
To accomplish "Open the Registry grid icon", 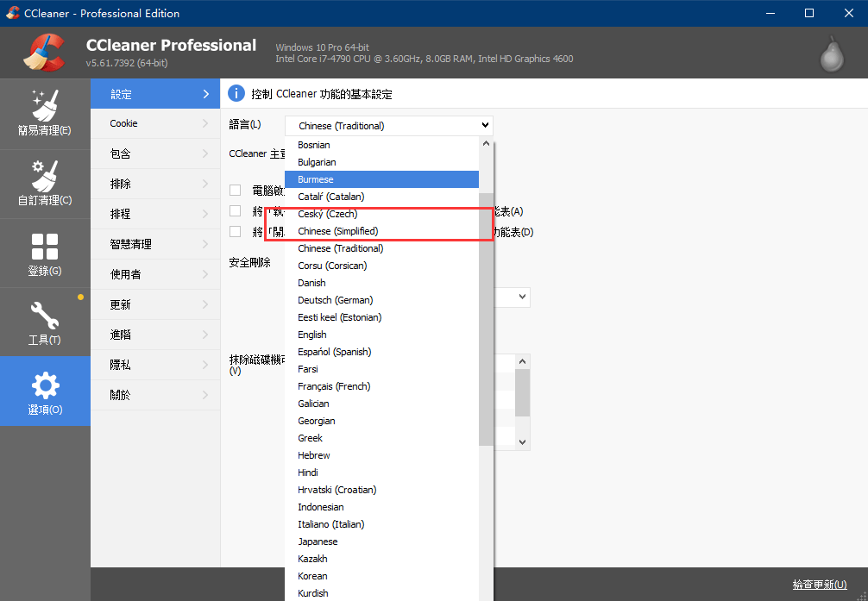I will (x=44, y=247).
